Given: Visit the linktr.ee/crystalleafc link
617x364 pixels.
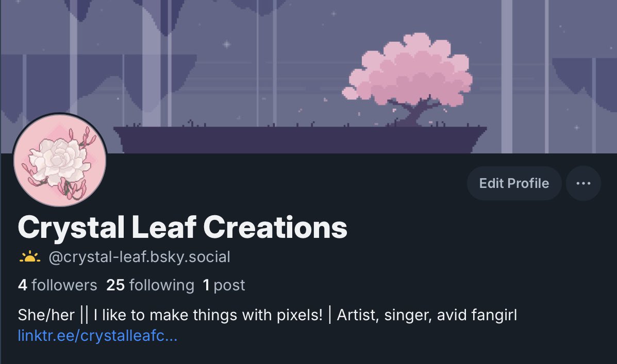Looking at the screenshot, I should pyautogui.click(x=97, y=336).
